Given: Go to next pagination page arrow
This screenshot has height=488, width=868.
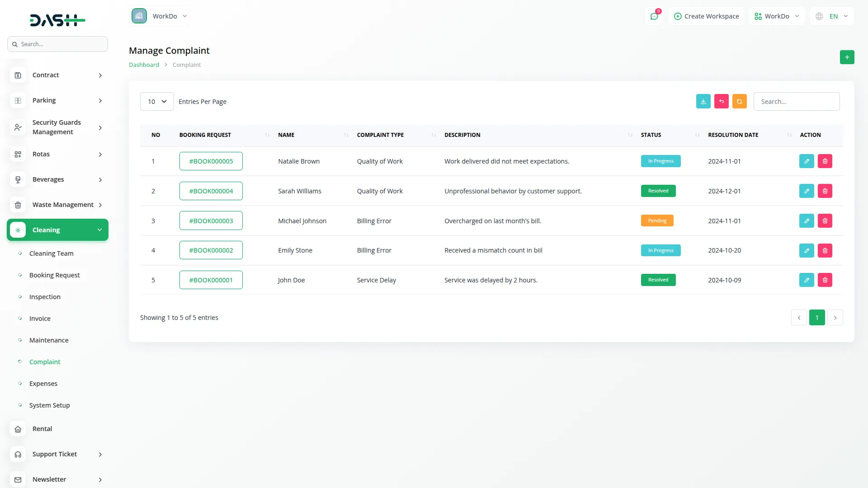Looking at the screenshot, I should pos(835,318).
